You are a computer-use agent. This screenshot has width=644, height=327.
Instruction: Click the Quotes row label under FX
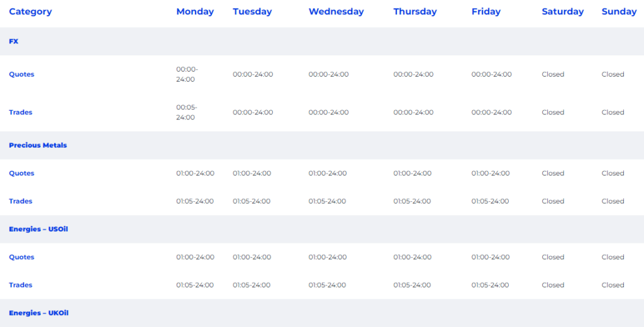[x=21, y=74]
